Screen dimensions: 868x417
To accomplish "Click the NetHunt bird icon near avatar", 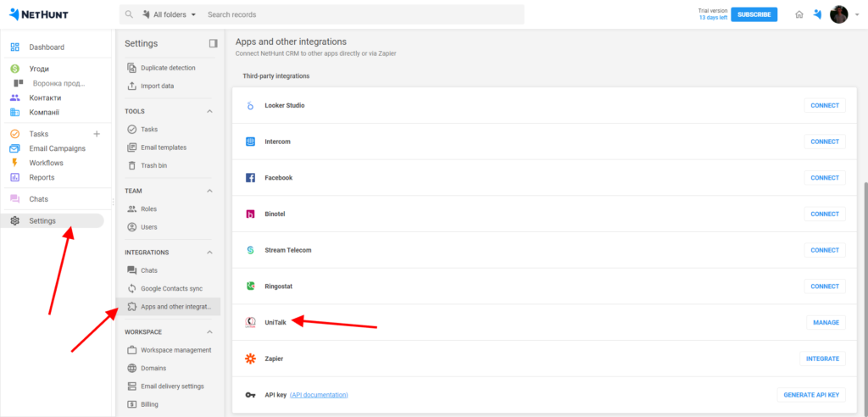I will [x=817, y=14].
